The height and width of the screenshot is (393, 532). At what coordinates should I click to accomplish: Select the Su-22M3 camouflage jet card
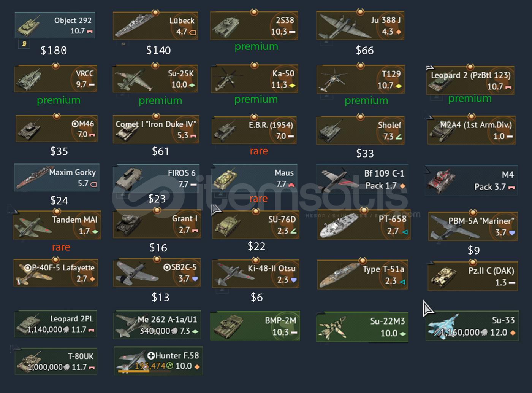click(362, 328)
